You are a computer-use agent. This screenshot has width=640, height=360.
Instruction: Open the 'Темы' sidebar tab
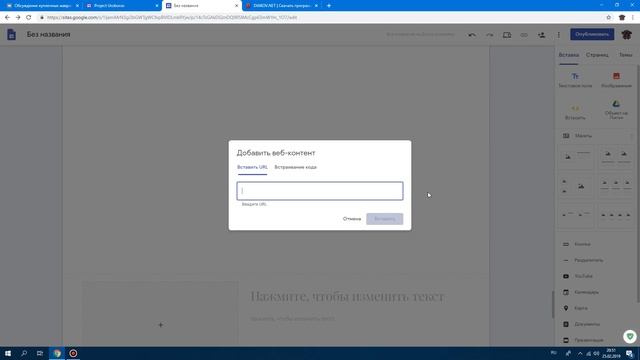pos(625,55)
